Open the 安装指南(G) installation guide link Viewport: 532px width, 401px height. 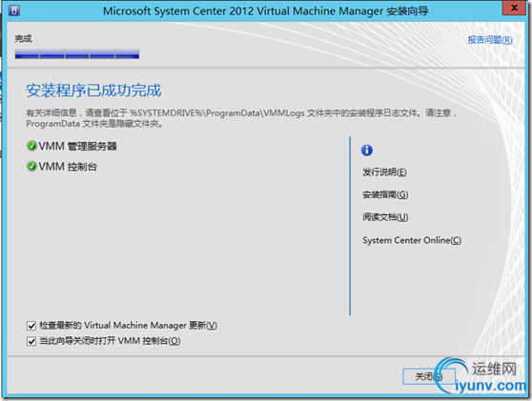(x=385, y=194)
